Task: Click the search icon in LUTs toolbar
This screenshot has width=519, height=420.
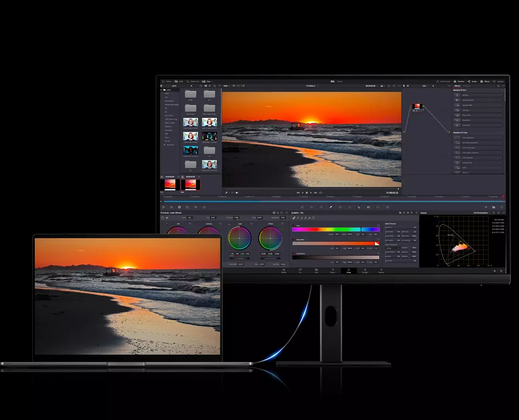Action: pos(215,86)
